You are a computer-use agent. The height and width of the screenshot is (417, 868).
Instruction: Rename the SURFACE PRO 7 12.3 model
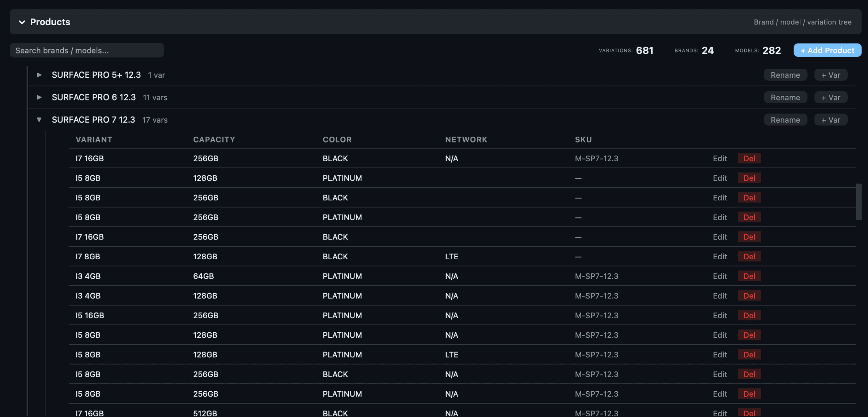[785, 120]
